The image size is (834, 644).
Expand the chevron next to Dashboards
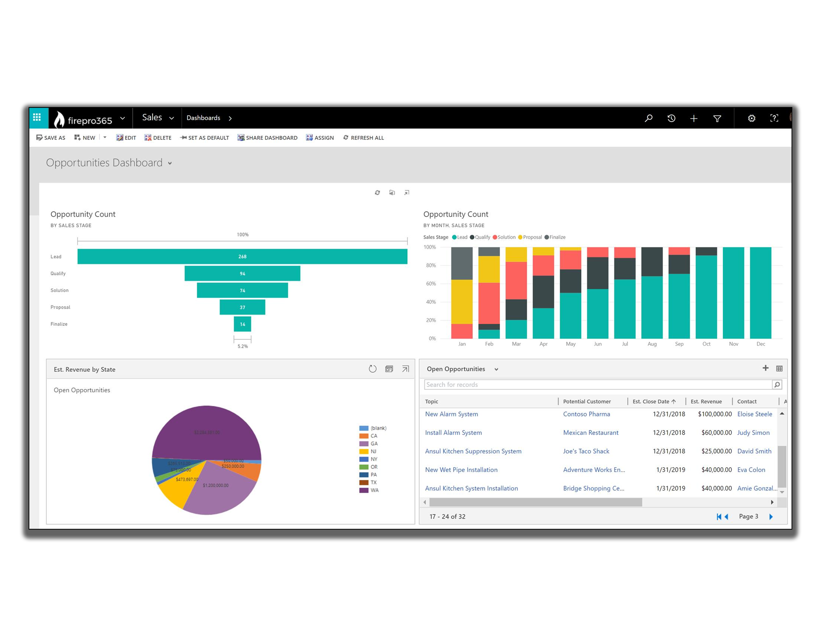[230, 118]
